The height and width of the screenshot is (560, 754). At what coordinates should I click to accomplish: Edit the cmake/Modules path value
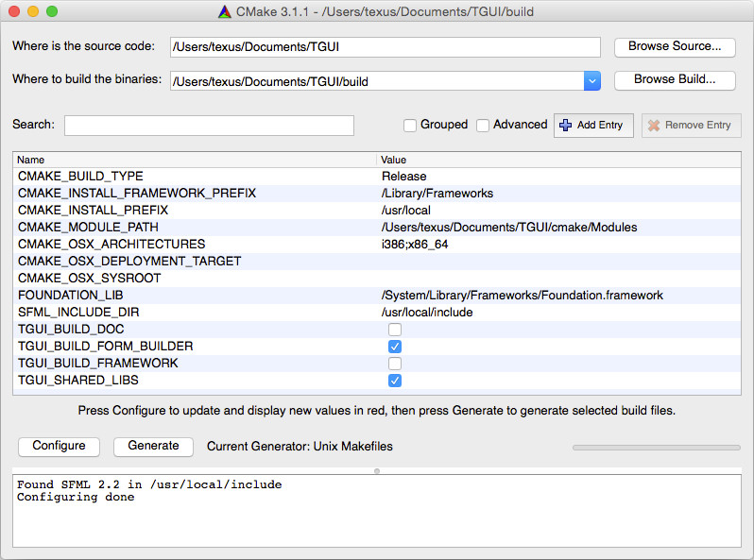coord(509,228)
